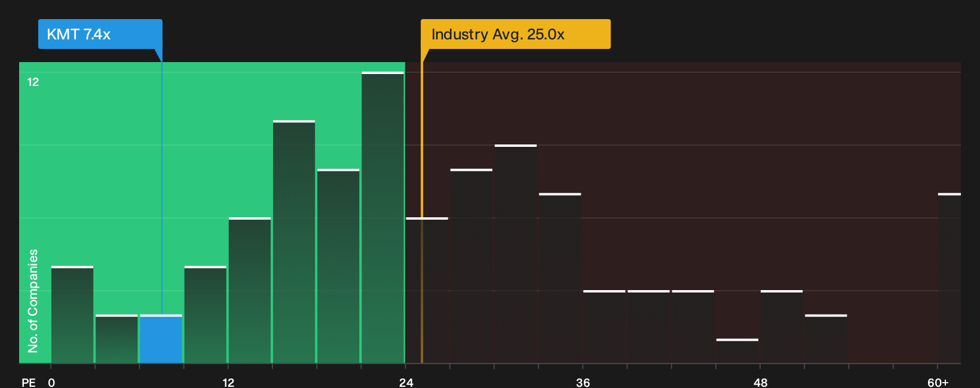Viewport: 980px width, 388px height.
Task: Select the bar starting at PE 12
Action: point(250,291)
